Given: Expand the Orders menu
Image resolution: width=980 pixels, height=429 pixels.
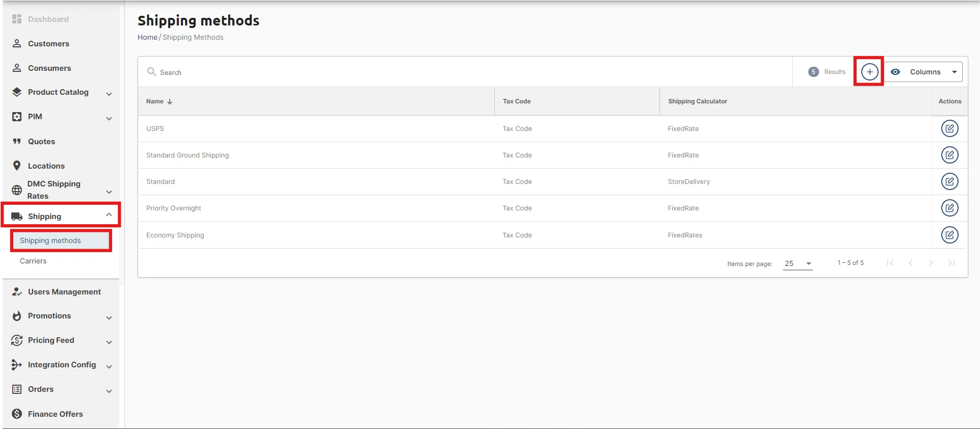Looking at the screenshot, I should click(109, 391).
